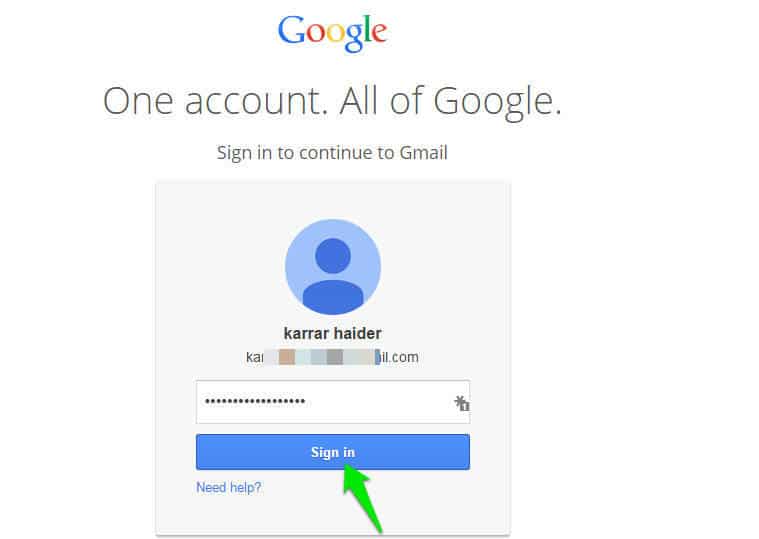The image size is (759, 539).
Task: Open the Need help? link
Action: (x=228, y=487)
